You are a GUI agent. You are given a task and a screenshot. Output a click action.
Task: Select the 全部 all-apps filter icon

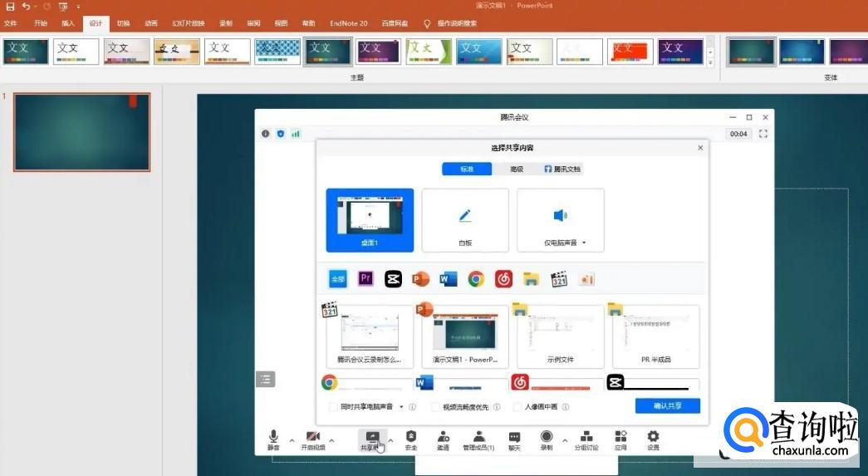pos(338,278)
